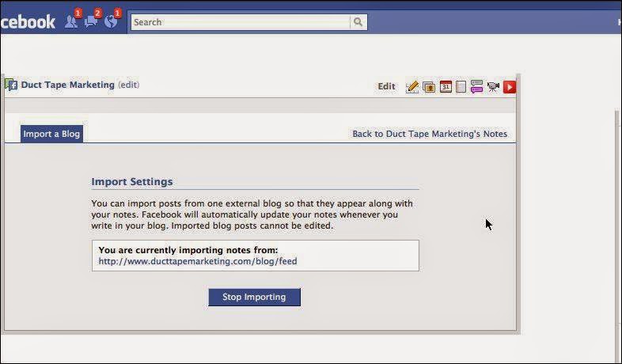Open the friend requests icon
This screenshot has width=622, height=364.
[71, 21]
